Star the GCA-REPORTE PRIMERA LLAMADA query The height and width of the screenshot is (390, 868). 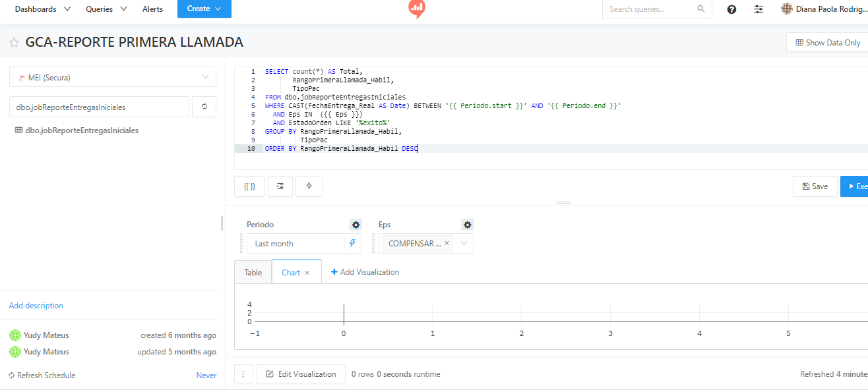click(x=14, y=43)
